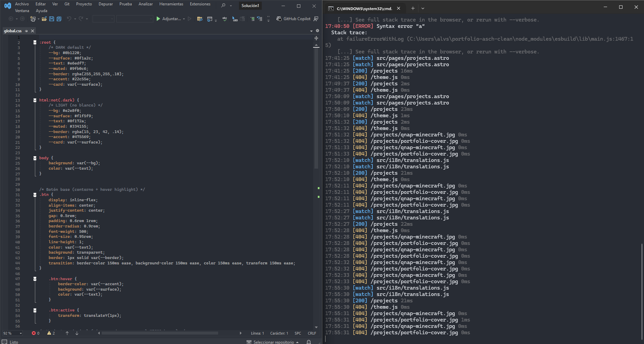Viewport: 644px width, 344px height.
Task: Click the Open File folder icon
Action: [44, 19]
